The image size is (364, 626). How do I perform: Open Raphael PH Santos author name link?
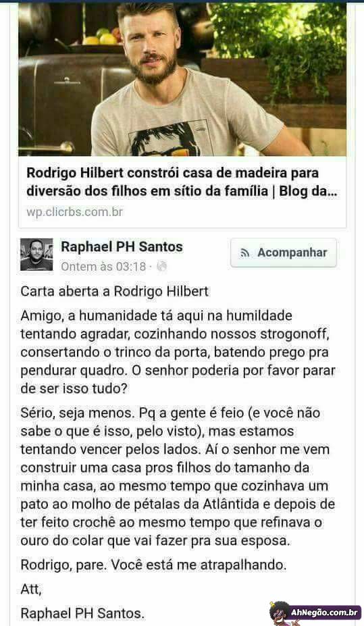122,246
